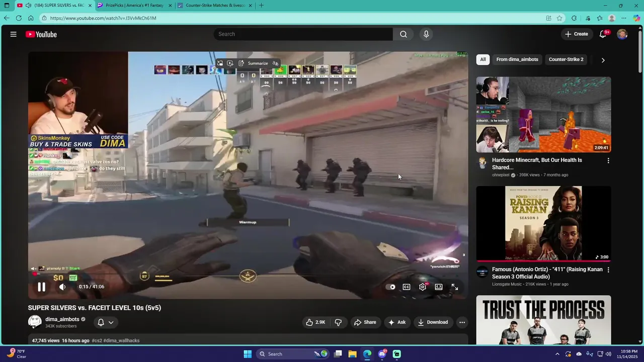Click the Hardcore Minecraft video title

(x=537, y=163)
